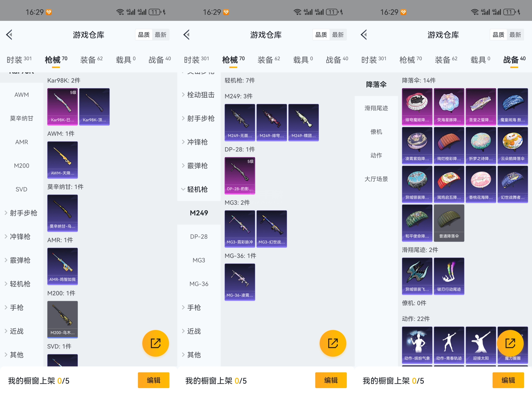Open the 迎接太阳 emote
This screenshot has width=532, height=394.
(481, 345)
